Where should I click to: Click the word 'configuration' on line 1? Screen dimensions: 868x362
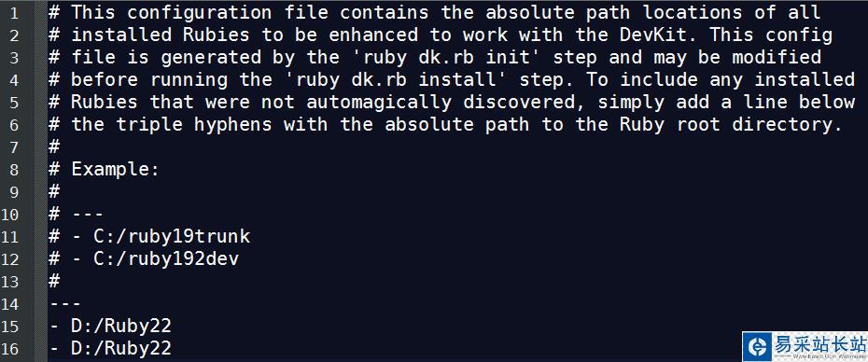click(200, 13)
